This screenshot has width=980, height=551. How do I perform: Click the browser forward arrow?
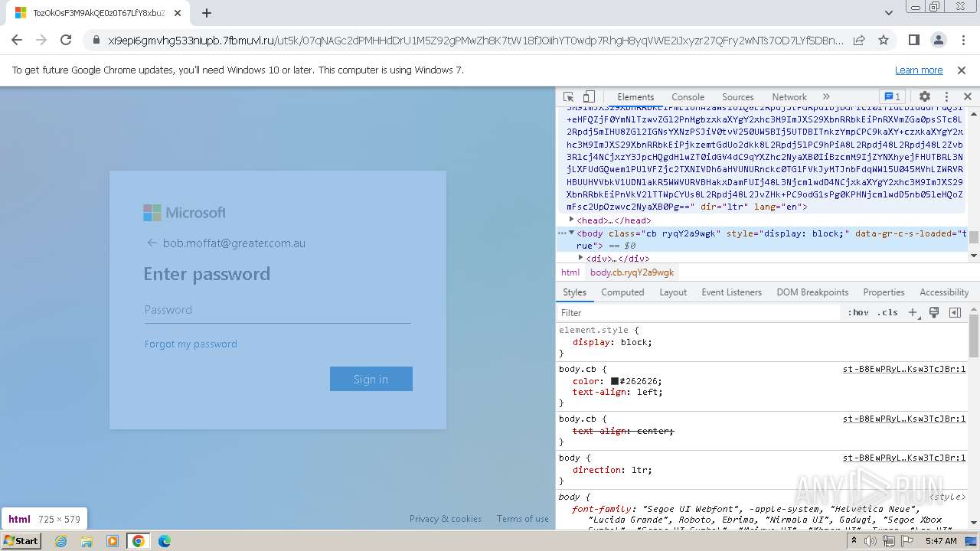pos(41,40)
